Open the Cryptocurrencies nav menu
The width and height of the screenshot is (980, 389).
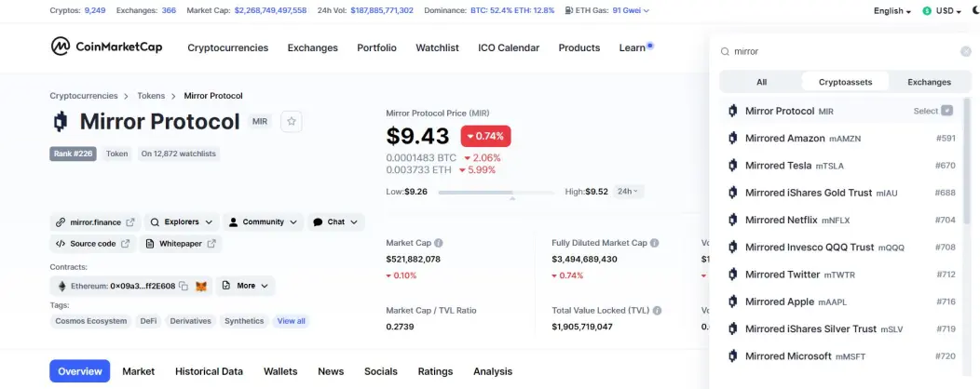pos(227,47)
